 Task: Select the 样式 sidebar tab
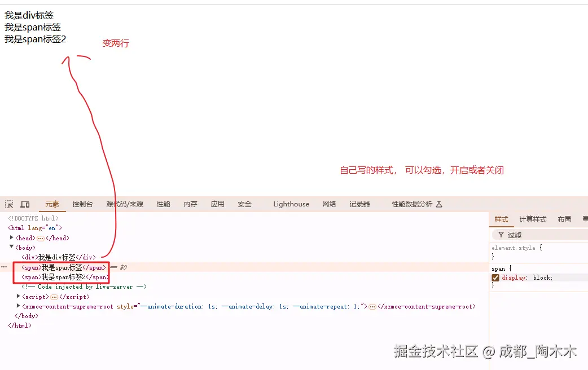click(x=501, y=219)
